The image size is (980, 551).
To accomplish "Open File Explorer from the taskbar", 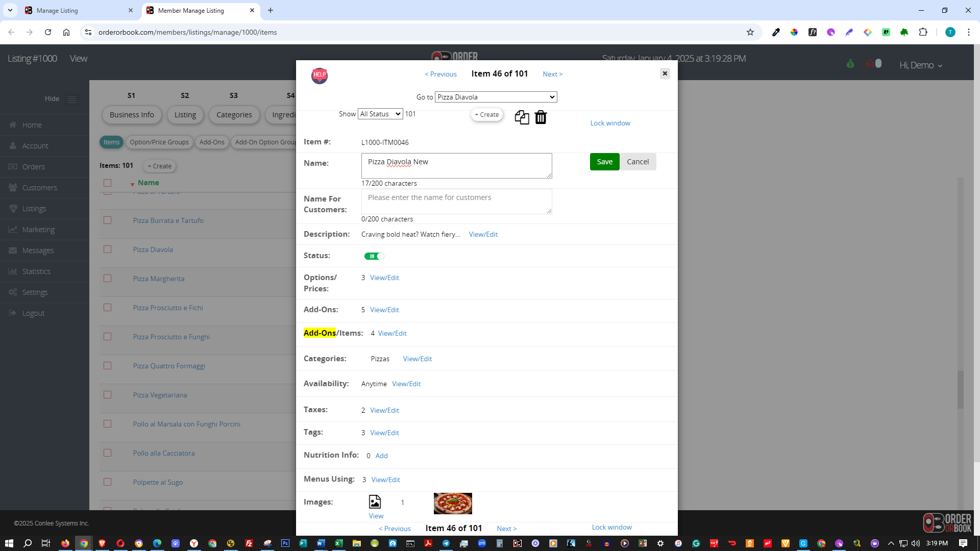I will coord(356,543).
